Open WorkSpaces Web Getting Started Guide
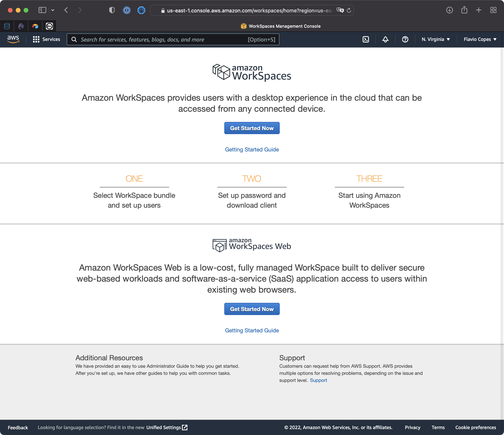This screenshot has height=435, width=504. [252, 330]
